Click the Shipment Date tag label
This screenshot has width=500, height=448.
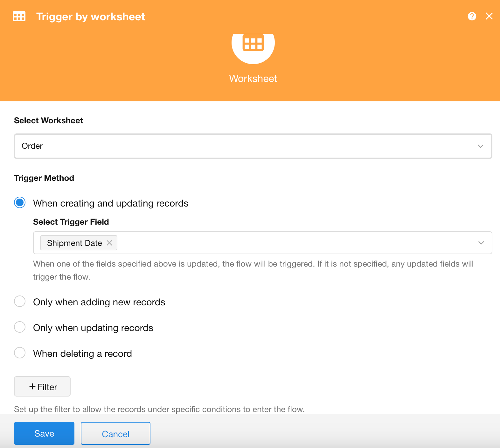tap(74, 243)
